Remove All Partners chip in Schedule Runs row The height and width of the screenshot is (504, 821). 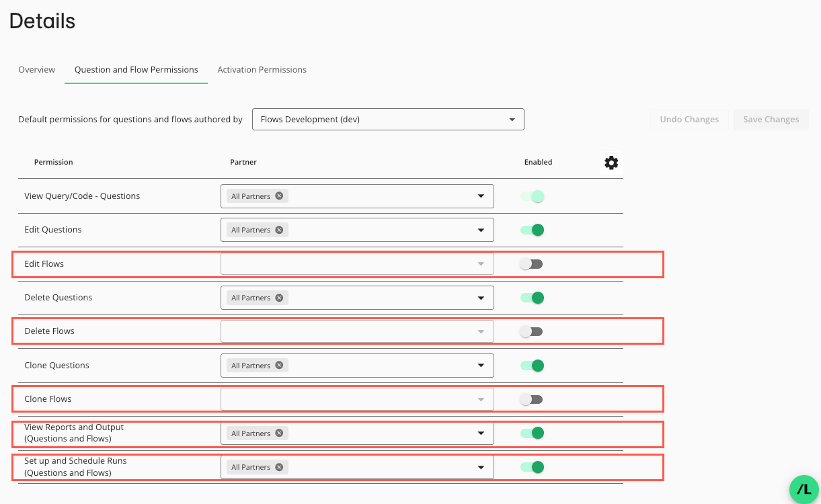tap(279, 467)
